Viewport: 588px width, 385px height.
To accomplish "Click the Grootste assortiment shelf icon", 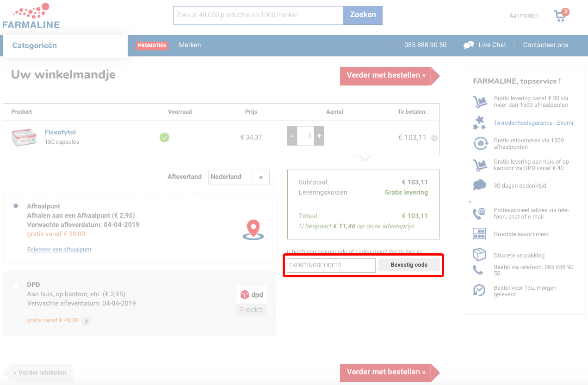I will click(x=479, y=234).
